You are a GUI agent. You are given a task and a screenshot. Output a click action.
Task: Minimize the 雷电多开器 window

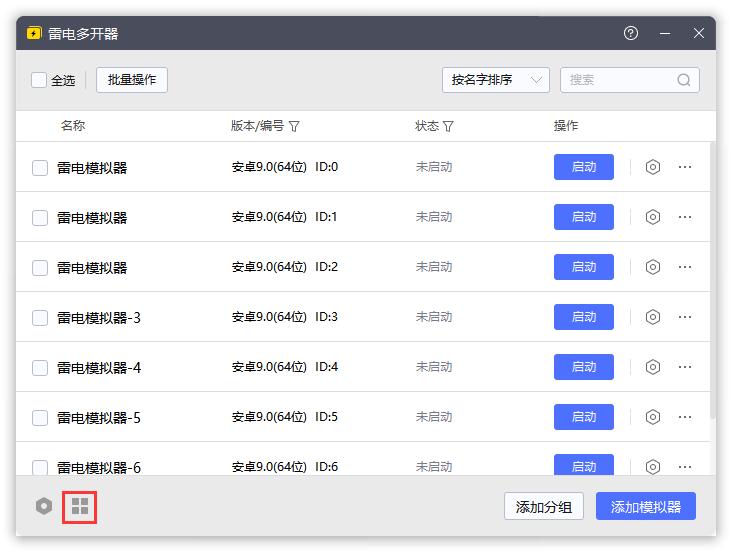tap(665, 33)
